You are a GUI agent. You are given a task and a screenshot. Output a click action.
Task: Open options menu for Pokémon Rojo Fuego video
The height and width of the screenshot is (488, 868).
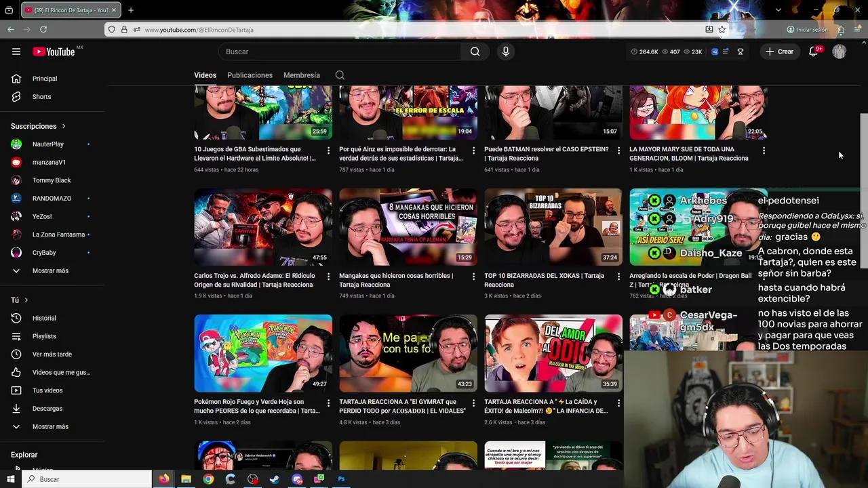[x=329, y=403]
